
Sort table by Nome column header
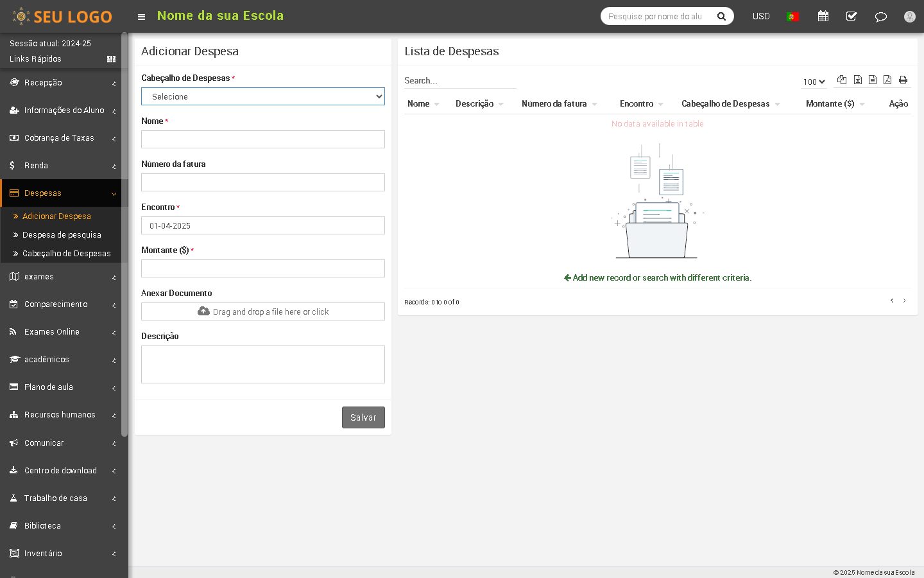(x=419, y=104)
